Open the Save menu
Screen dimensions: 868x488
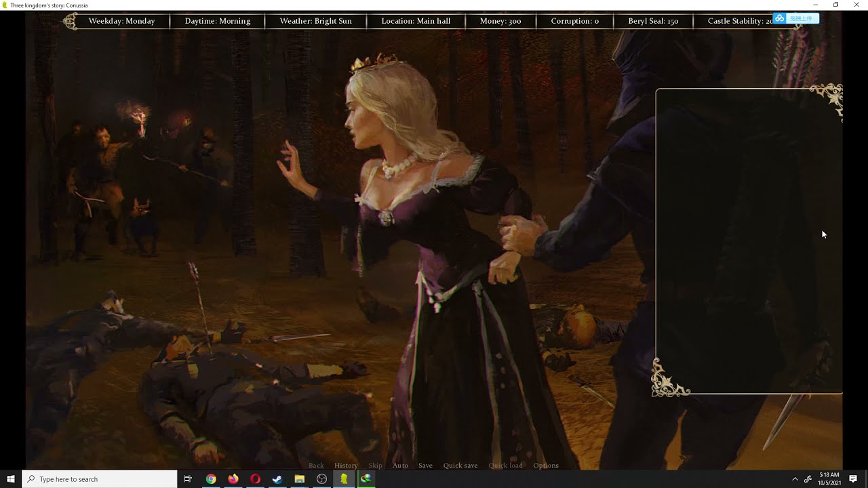point(425,466)
